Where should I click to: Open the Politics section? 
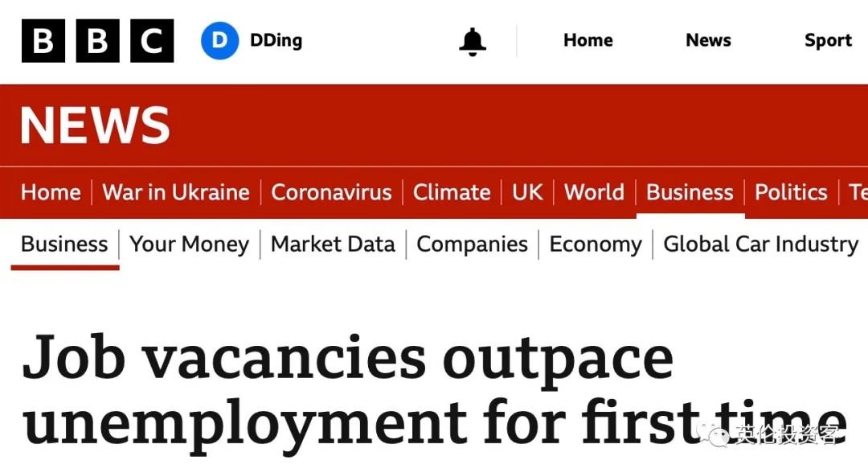coord(791,192)
